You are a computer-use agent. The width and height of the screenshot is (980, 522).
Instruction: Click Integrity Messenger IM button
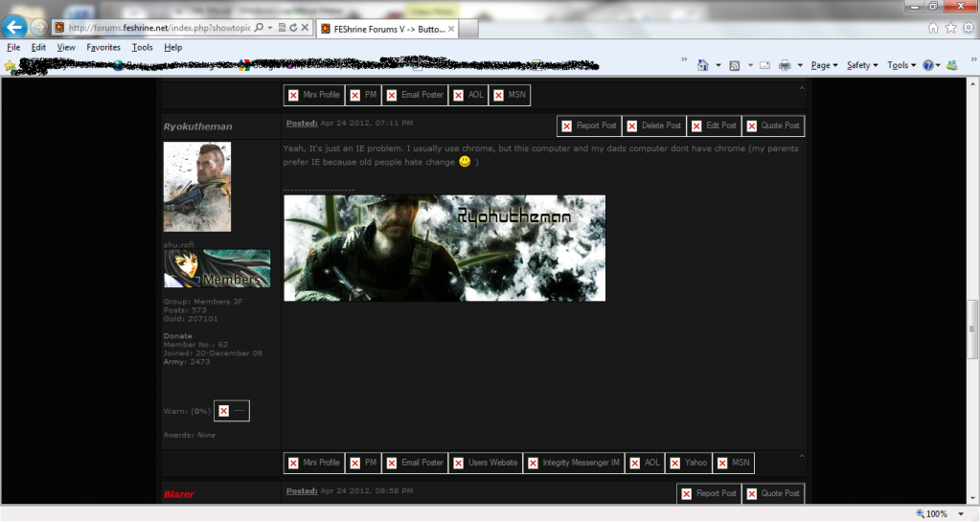tap(574, 464)
